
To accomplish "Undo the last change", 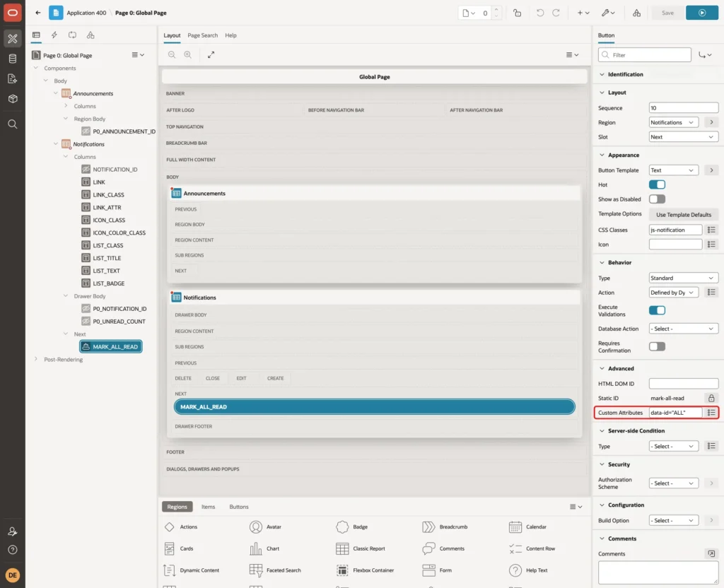I will click(x=539, y=13).
